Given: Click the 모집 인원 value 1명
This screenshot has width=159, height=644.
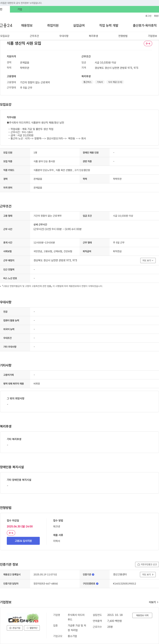Looking at the screenshot, I should [x=35, y=152].
